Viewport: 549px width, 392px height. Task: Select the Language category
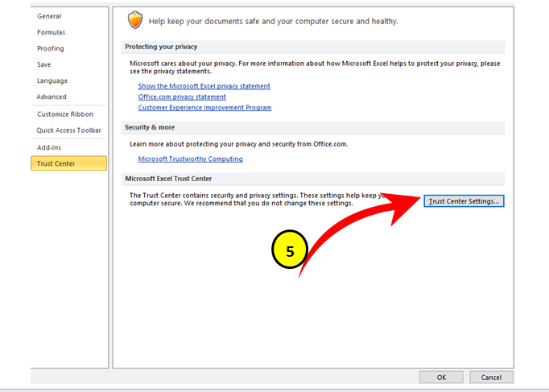[52, 80]
